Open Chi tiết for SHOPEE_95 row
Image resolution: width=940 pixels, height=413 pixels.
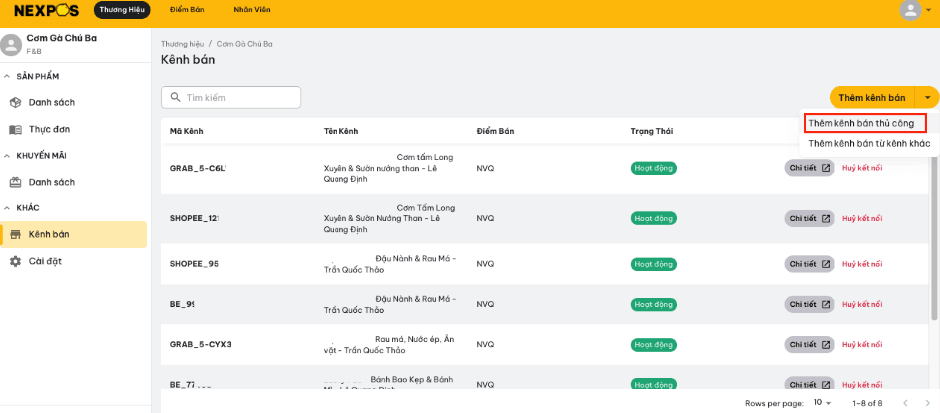(x=809, y=264)
